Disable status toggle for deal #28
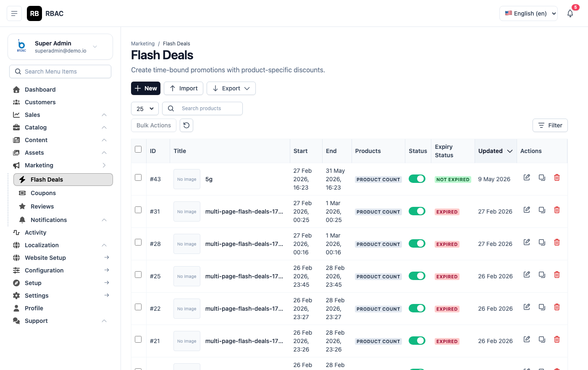Viewport: 588px width, 370px height. click(417, 243)
